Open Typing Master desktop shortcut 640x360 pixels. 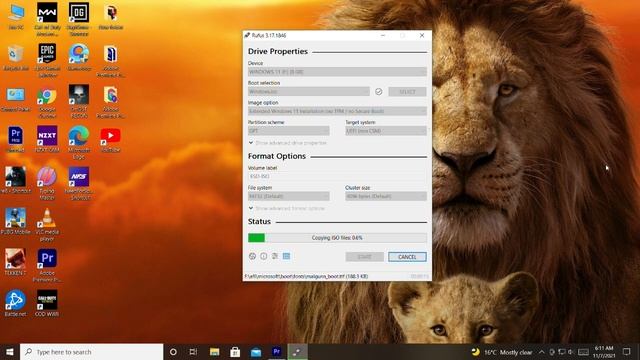(47, 183)
